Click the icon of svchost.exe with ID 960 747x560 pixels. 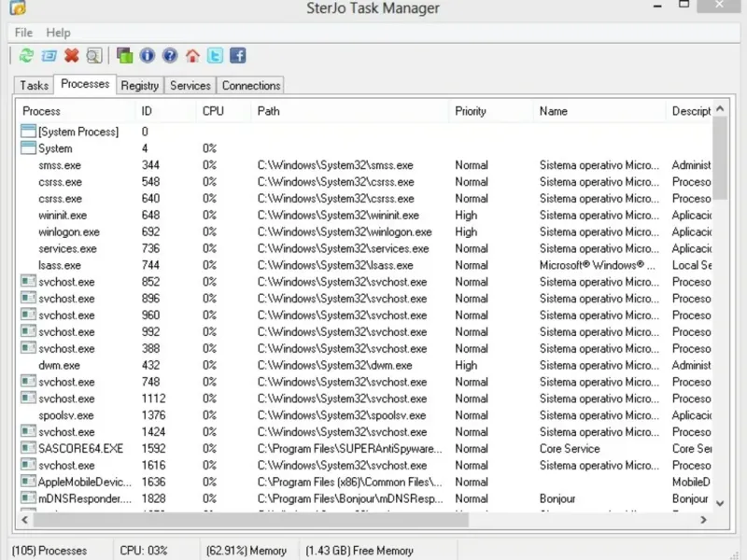tap(28, 315)
